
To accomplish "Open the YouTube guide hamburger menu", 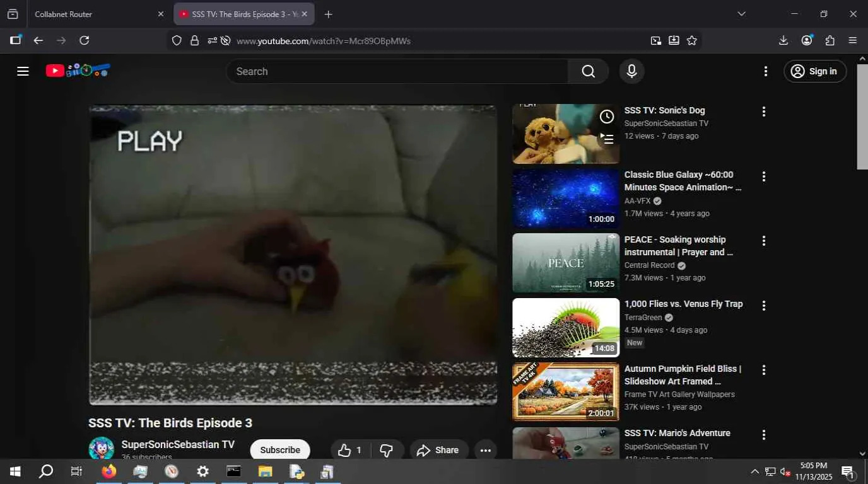I will click(23, 71).
